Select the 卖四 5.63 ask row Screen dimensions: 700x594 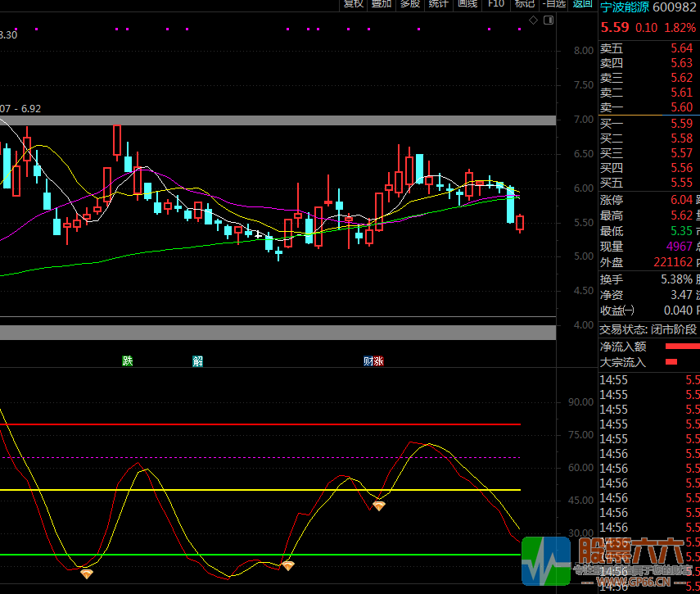tap(649, 63)
